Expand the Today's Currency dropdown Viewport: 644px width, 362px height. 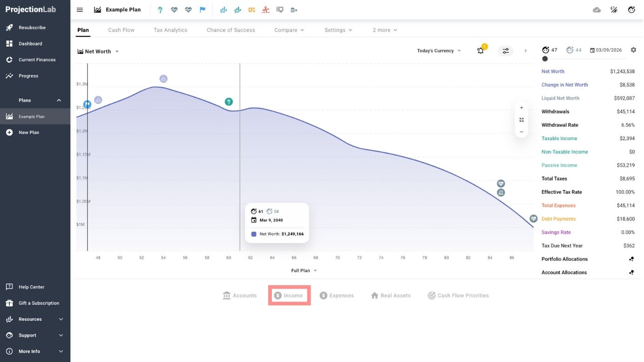point(439,51)
